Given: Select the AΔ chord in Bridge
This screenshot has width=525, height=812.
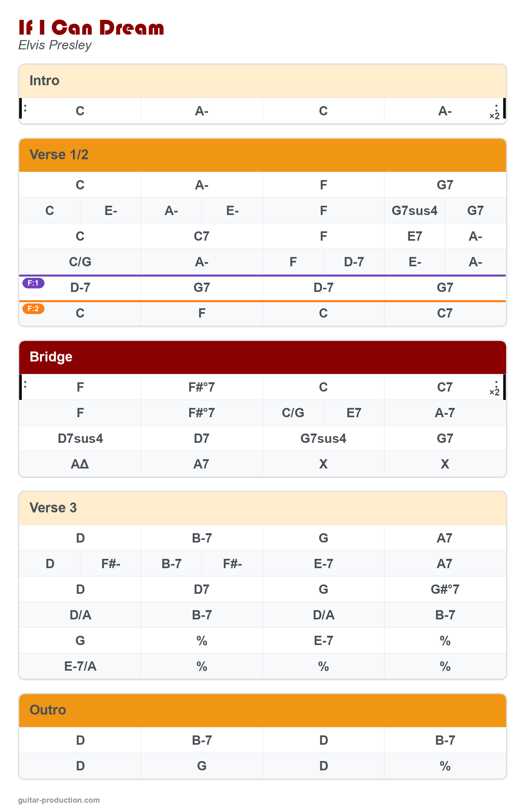Looking at the screenshot, I should (x=80, y=464).
